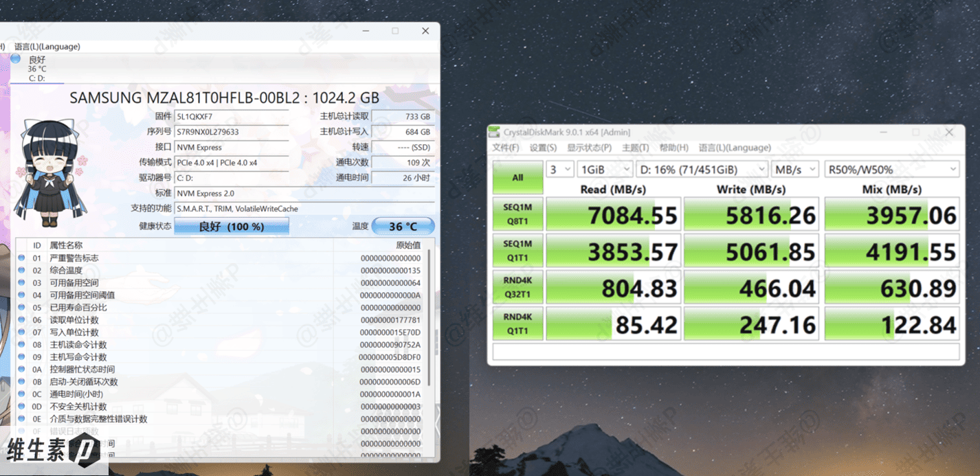Click the blue status dot for attribute 01

(x=21, y=258)
